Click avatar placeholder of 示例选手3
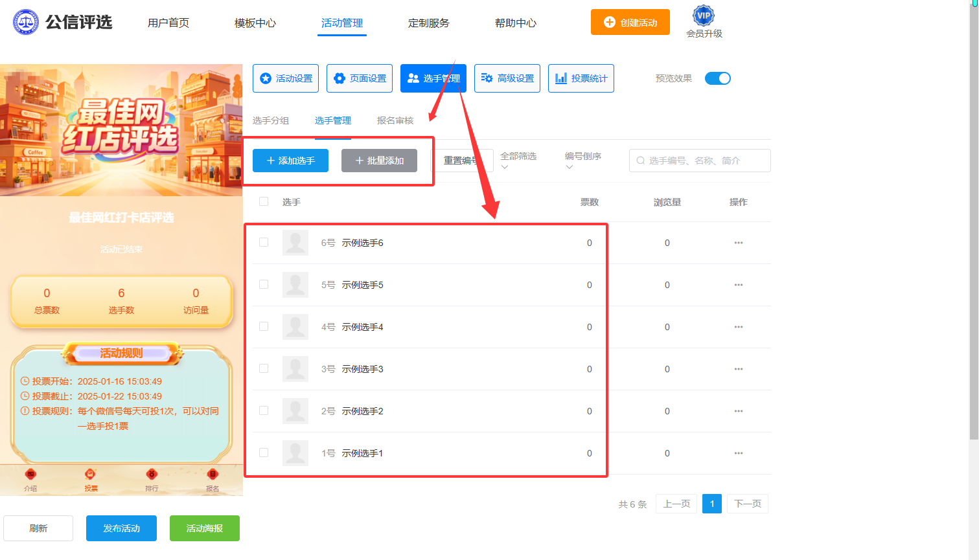The image size is (979, 560). click(295, 369)
